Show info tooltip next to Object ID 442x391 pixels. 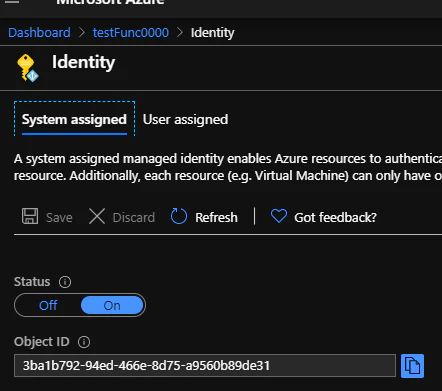(84, 342)
